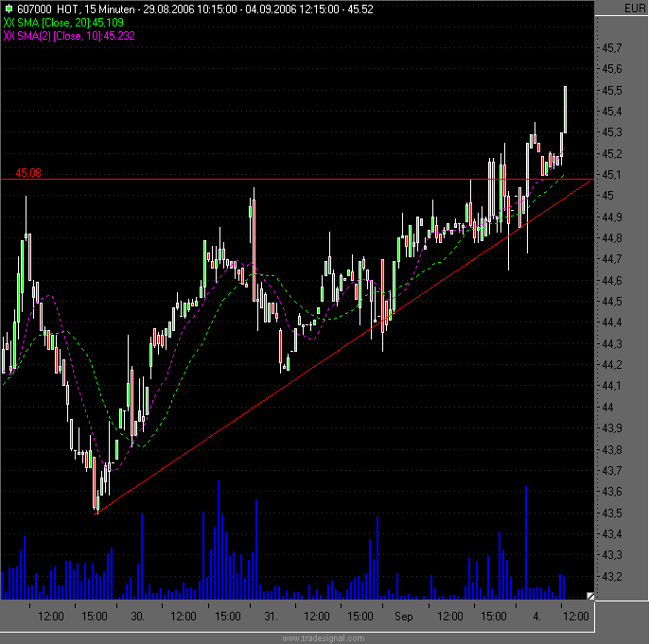
Task: Click the '43,9' price axis label
Action: click(x=612, y=427)
